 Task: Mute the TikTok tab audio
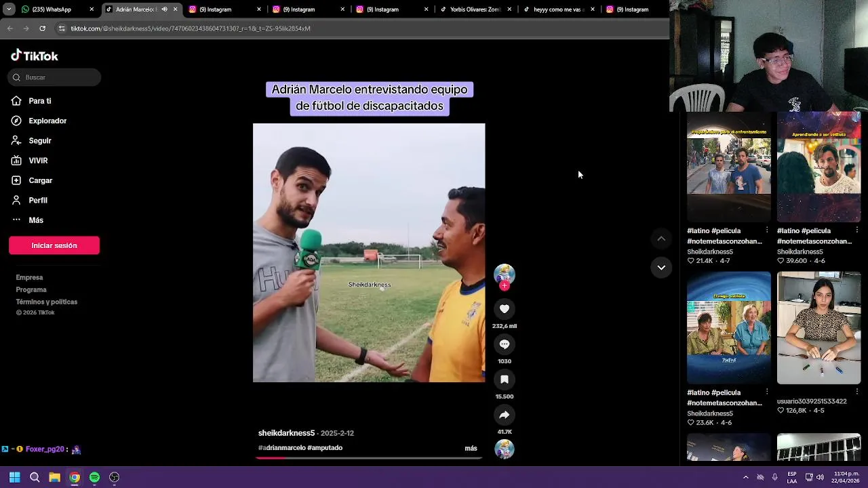coord(164,9)
